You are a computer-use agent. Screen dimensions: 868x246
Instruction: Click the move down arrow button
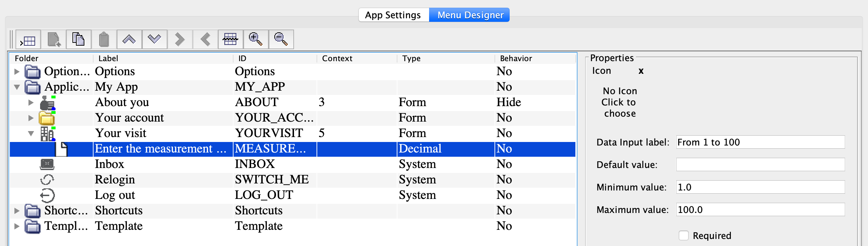[154, 39]
